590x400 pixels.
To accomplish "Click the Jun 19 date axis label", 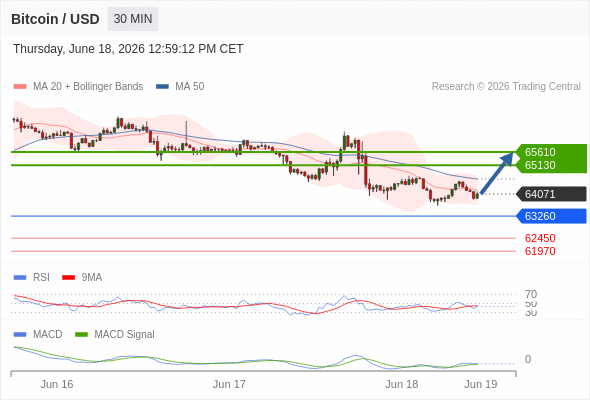I will point(481,384).
